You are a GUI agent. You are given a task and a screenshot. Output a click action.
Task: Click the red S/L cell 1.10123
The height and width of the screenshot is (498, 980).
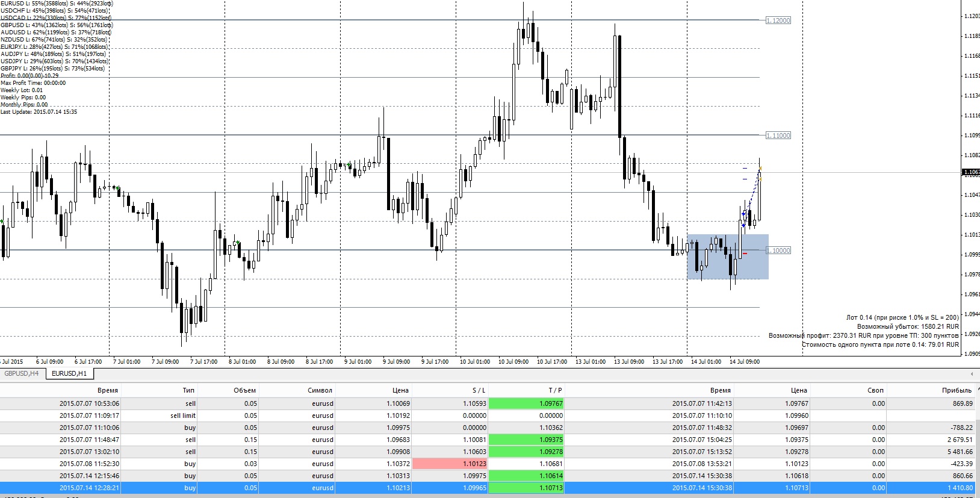tap(450, 464)
